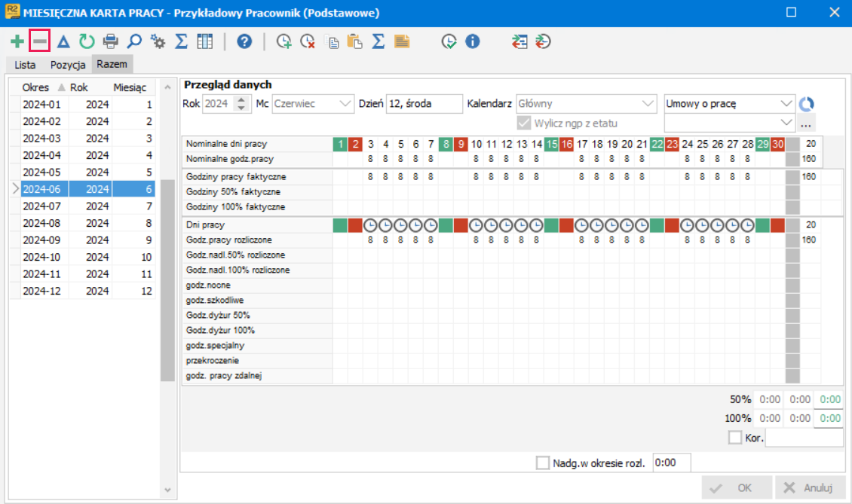Open the Umowy o pracę dropdown
The height and width of the screenshot is (504, 852).
728,104
